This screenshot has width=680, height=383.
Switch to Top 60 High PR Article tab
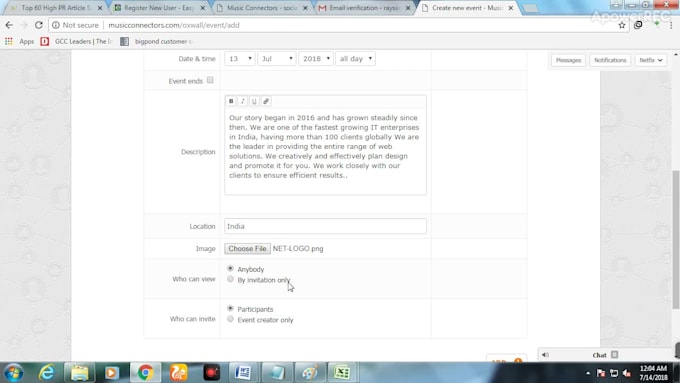pyautogui.click(x=56, y=8)
